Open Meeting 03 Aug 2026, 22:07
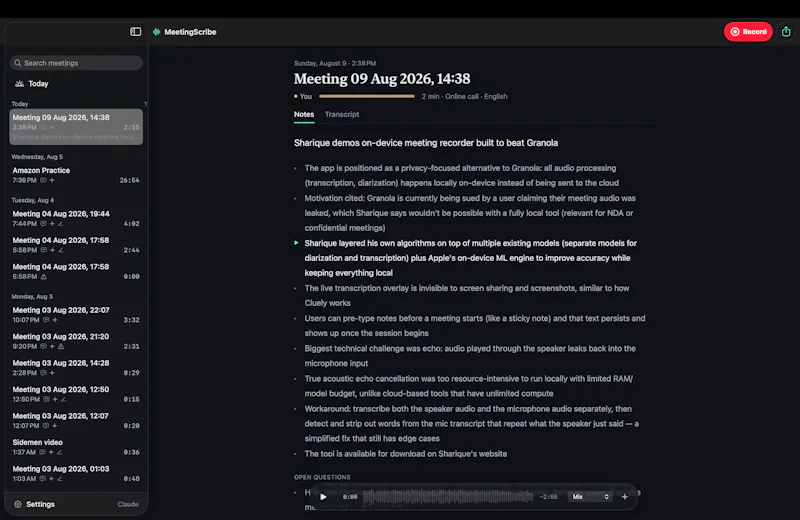The image size is (800, 520). coord(76,315)
